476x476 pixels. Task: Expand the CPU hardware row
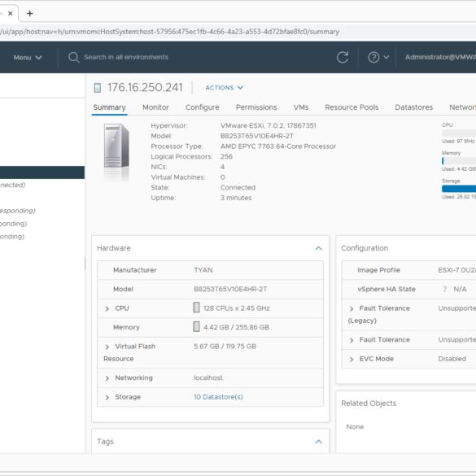coord(107,308)
